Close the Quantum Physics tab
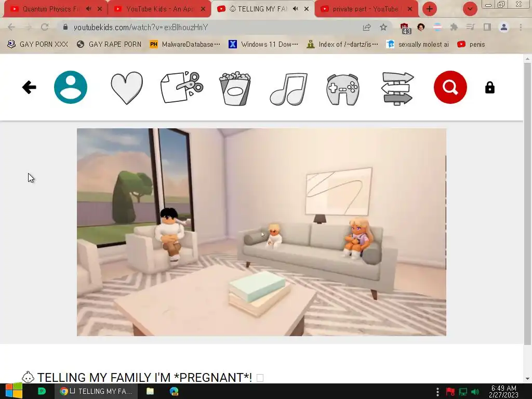This screenshot has height=399, width=532. pyautogui.click(x=100, y=9)
